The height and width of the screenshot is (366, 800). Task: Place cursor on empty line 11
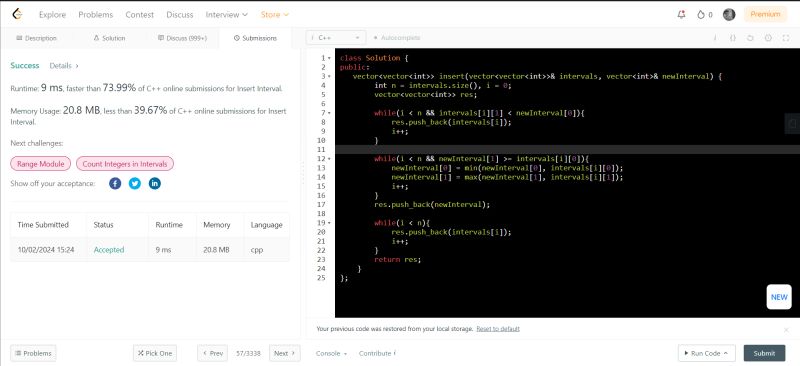pyautogui.click(x=567, y=150)
